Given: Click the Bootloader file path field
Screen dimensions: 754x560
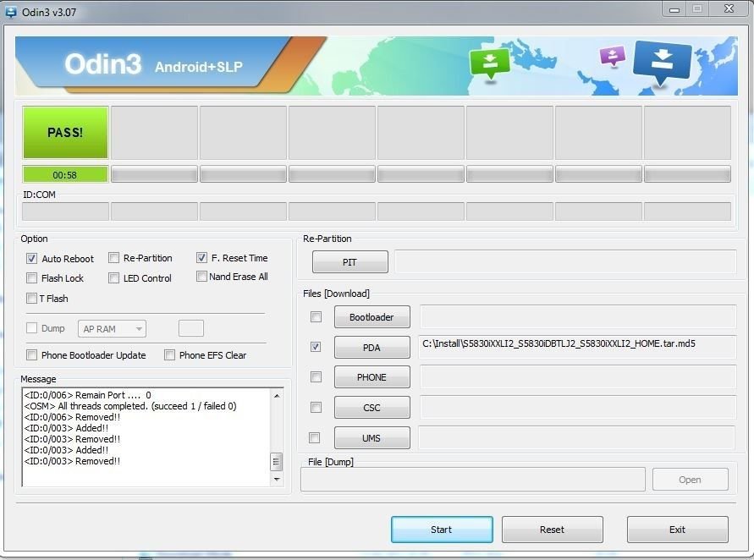Looking at the screenshot, I should 578,316.
